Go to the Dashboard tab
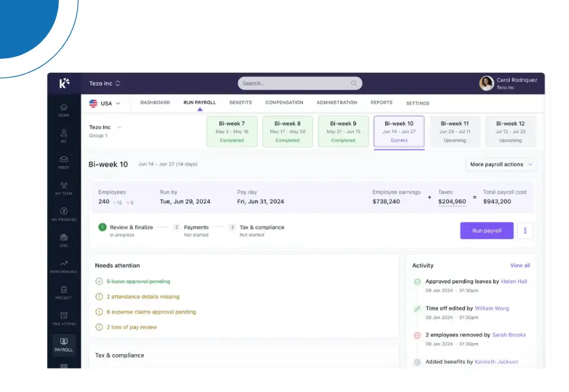569x392 pixels. coord(155,103)
